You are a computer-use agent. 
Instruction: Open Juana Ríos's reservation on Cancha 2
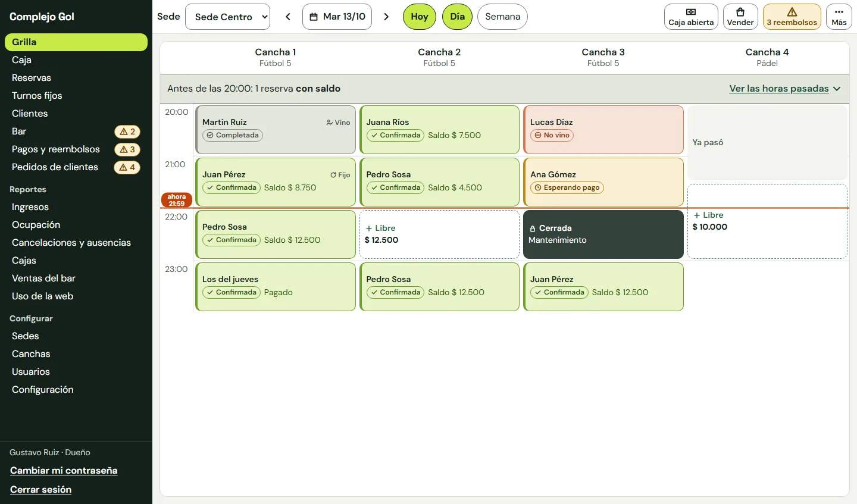tap(440, 130)
